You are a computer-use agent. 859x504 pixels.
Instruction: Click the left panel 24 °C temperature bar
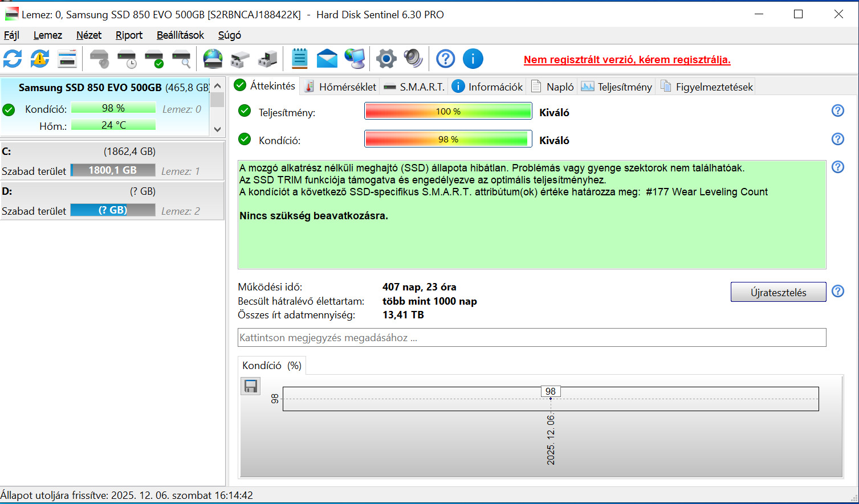(x=113, y=125)
